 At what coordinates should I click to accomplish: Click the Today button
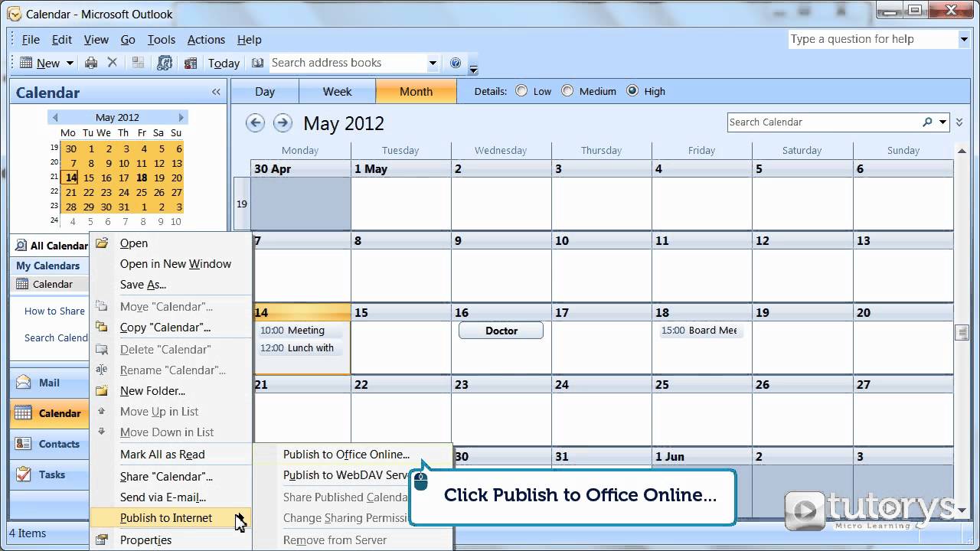224,63
